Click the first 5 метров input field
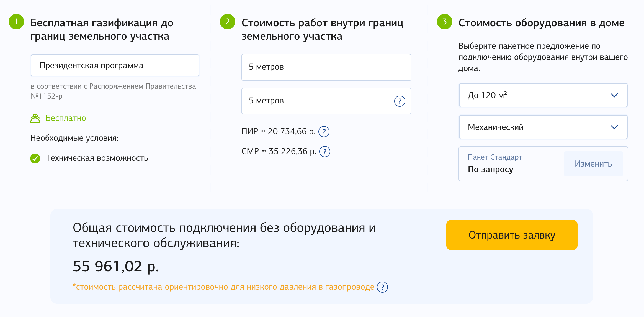Image resolution: width=644 pixels, height=317 pixels. (x=326, y=67)
